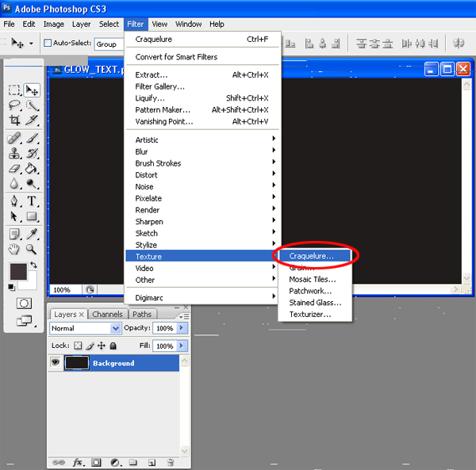476x470 pixels.
Task: Choose Craquelure from the Texture submenu
Action: coord(314,256)
